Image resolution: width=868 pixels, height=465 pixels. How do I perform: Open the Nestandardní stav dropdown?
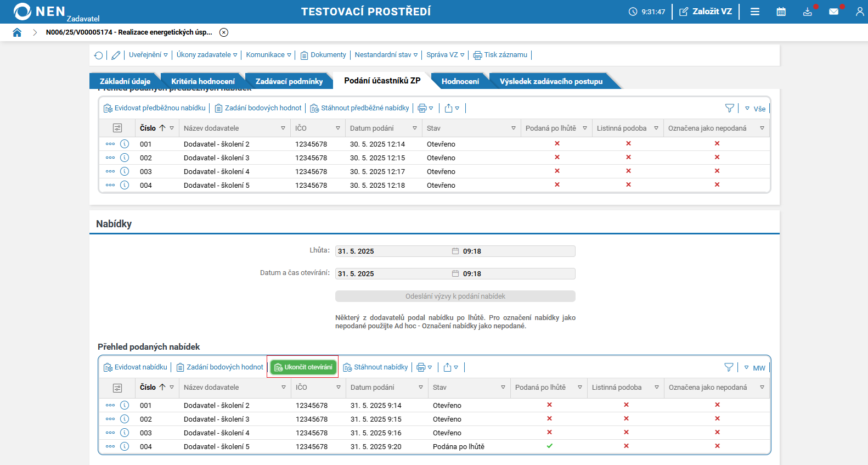click(386, 55)
